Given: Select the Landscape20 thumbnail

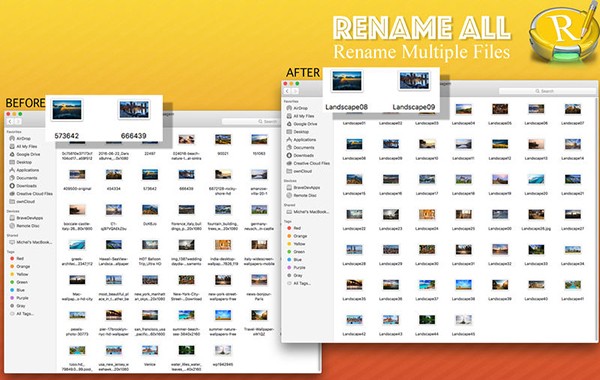Looking at the screenshot, I should click(x=536, y=179).
